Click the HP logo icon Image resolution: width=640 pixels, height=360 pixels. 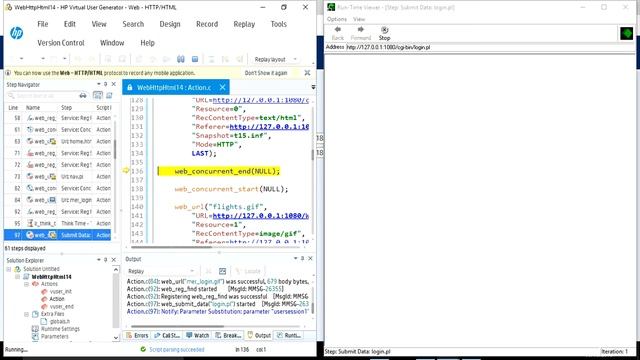[17, 33]
